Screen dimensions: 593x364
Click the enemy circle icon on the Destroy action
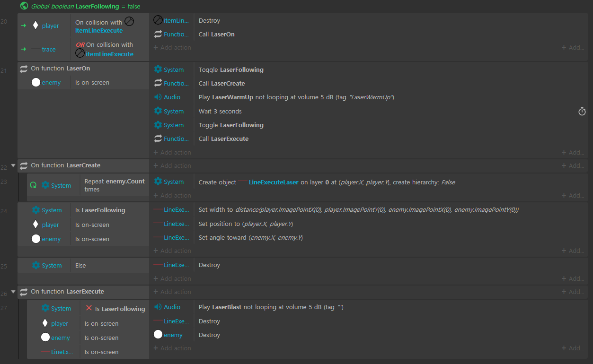coord(159,335)
